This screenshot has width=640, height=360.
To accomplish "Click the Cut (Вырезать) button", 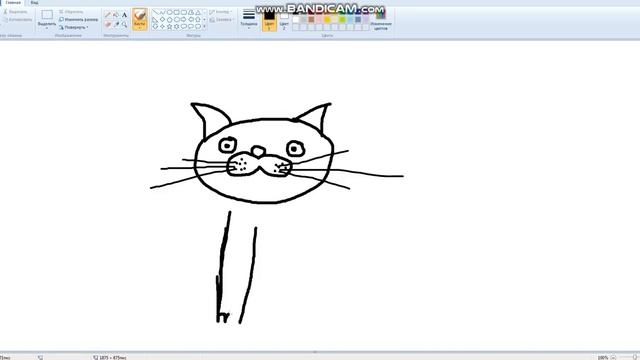I will (15, 12).
